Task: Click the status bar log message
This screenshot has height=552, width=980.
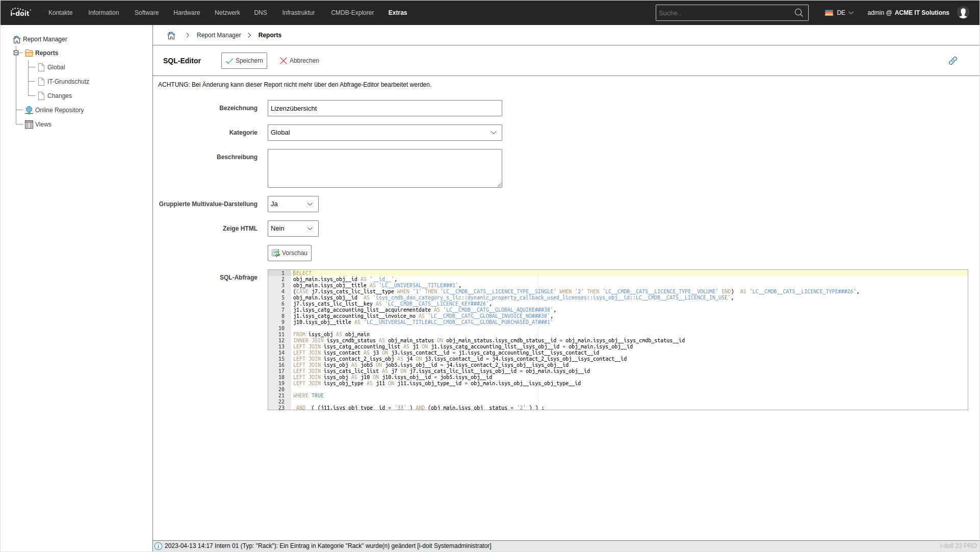Action: point(328,546)
